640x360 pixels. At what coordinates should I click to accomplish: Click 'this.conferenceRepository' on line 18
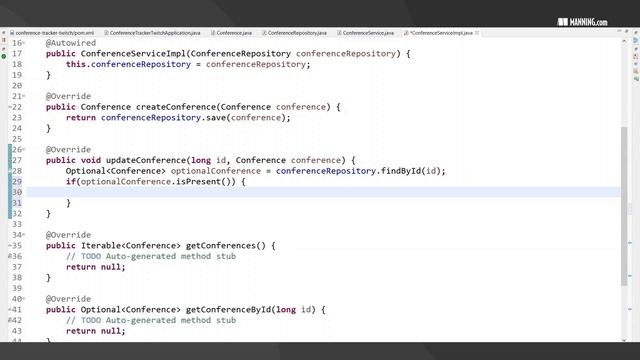pos(128,64)
